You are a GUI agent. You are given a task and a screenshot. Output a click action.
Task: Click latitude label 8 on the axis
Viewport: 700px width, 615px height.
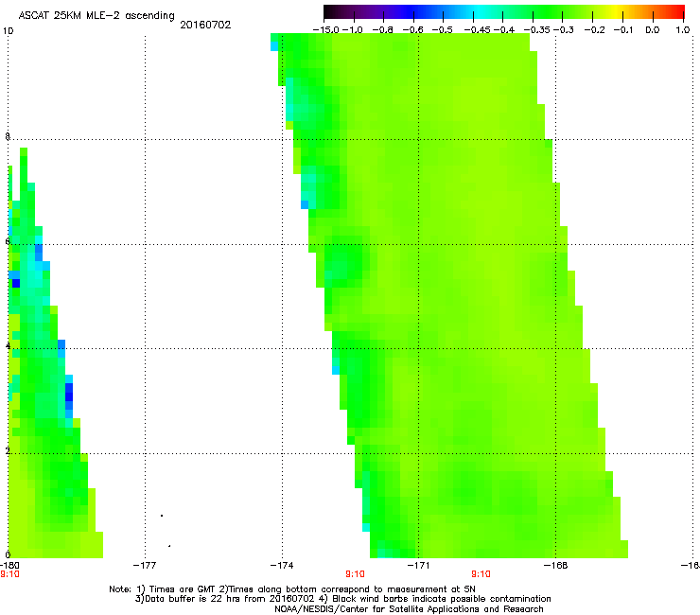point(8,136)
